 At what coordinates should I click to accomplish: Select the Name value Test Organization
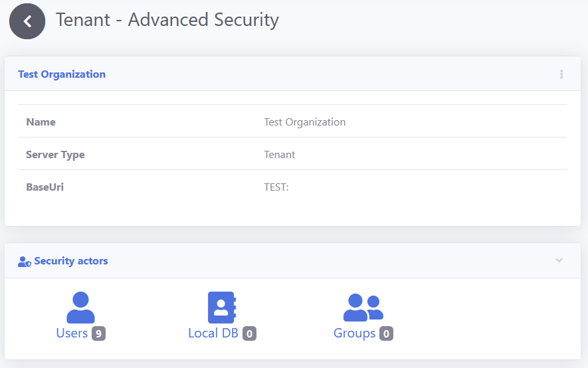tap(304, 122)
